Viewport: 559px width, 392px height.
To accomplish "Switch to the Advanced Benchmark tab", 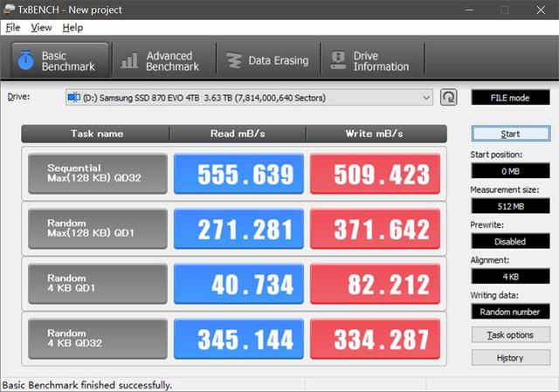I will (164, 60).
